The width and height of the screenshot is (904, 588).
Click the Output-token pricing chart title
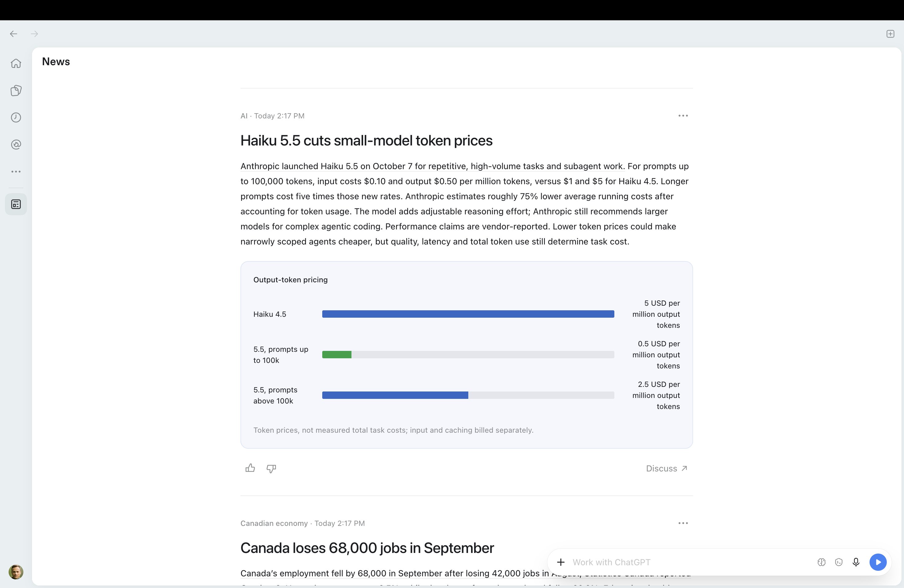point(290,280)
